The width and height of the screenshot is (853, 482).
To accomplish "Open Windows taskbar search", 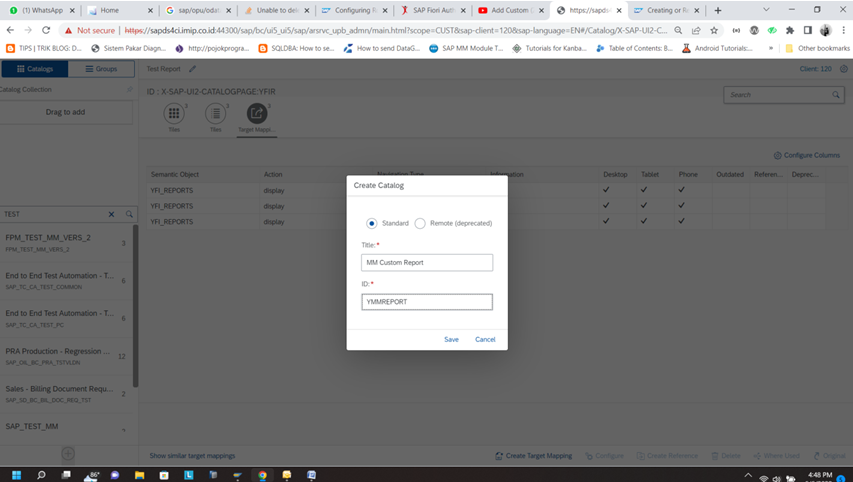I will pyautogui.click(x=41, y=475).
